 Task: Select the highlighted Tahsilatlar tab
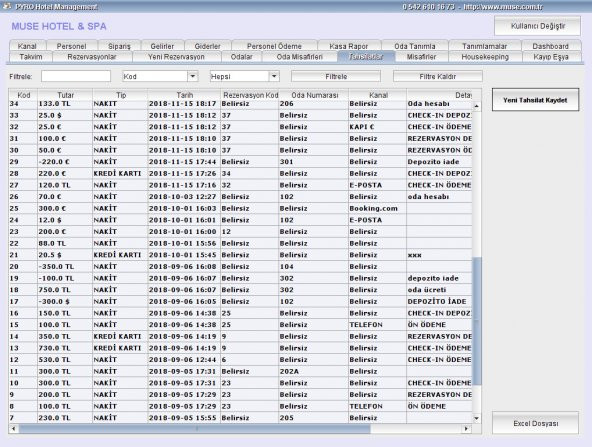(366, 57)
